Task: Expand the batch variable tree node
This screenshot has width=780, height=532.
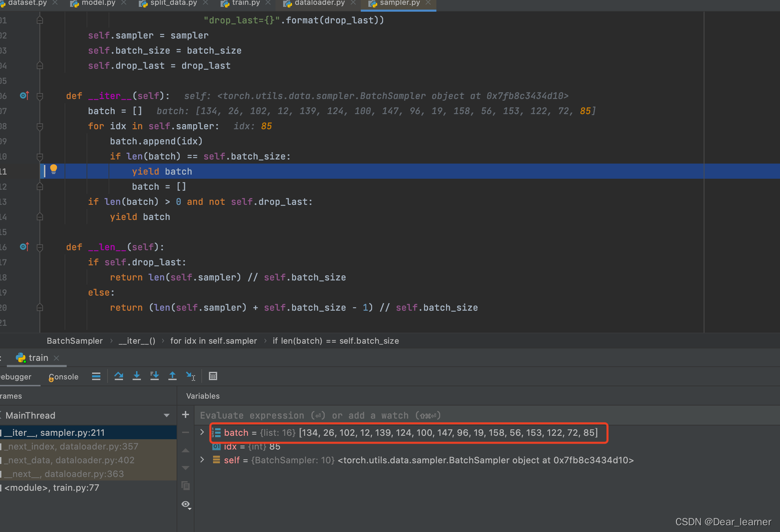Action: [202, 432]
